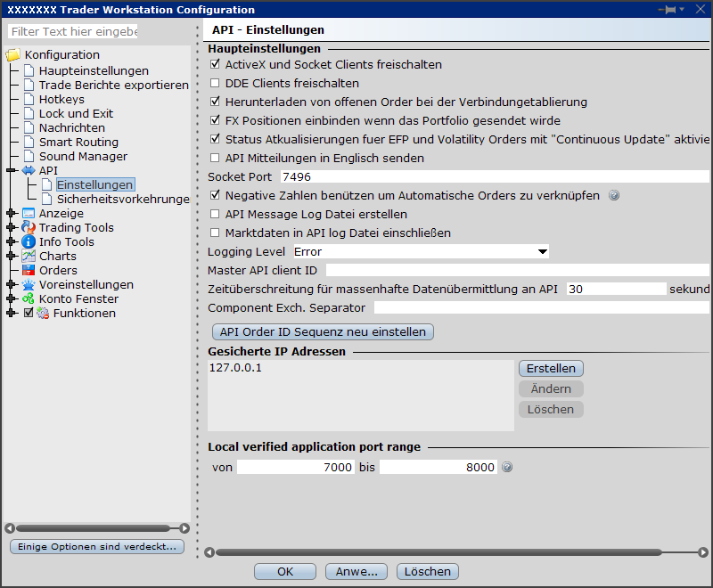713x588 pixels.
Task: Click help icon next to Negative Zahlen option
Action: click(x=613, y=196)
